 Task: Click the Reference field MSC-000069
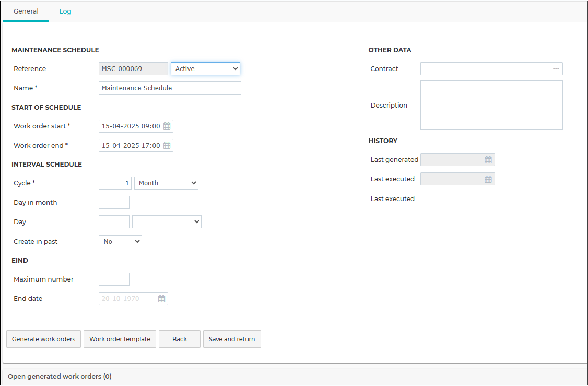pyautogui.click(x=134, y=68)
